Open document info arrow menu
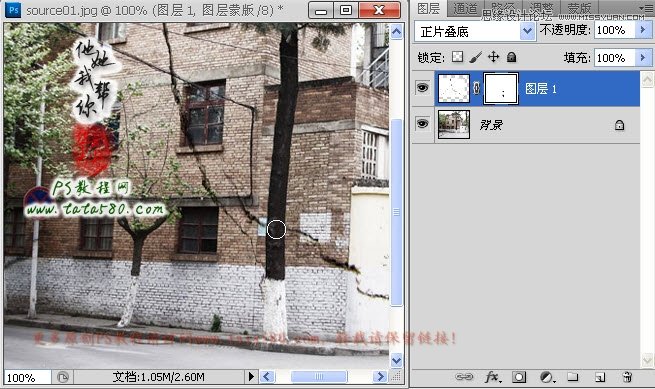Image resolution: width=655 pixels, height=389 pixels. tap(251, 377)
